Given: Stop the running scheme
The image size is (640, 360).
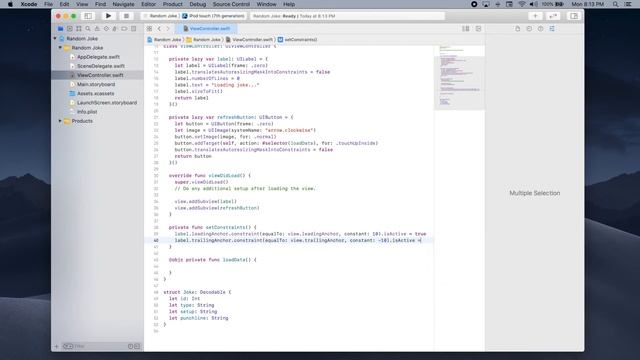Looking at the screenshot, I should [127, 16].
